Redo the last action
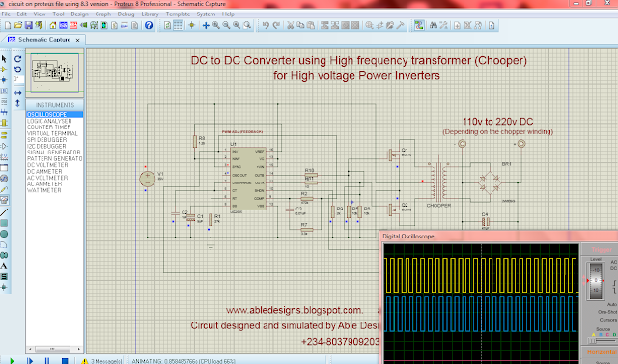The image size is (618, 364). point(276,26)
